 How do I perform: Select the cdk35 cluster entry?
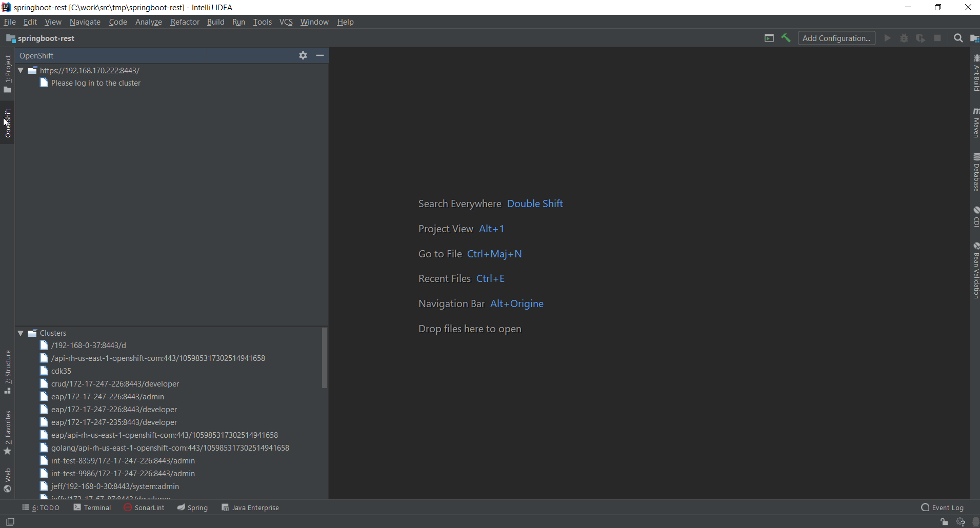61,371
